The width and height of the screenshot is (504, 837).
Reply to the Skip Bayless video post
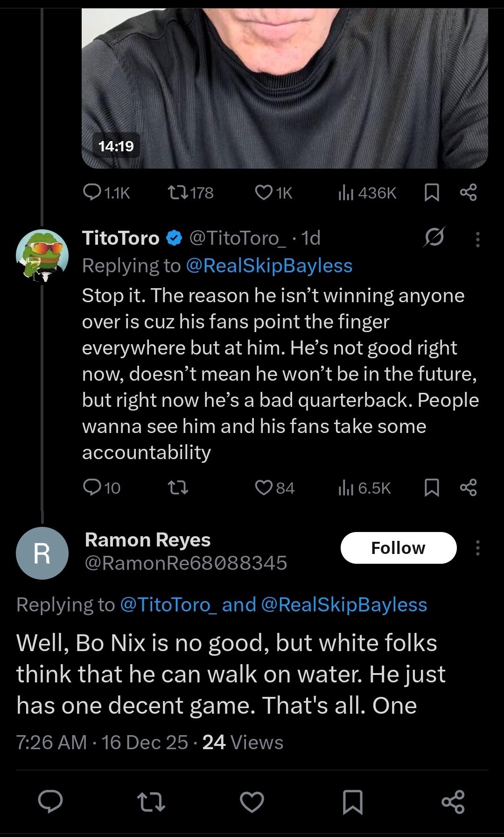(x=92, y=192)
